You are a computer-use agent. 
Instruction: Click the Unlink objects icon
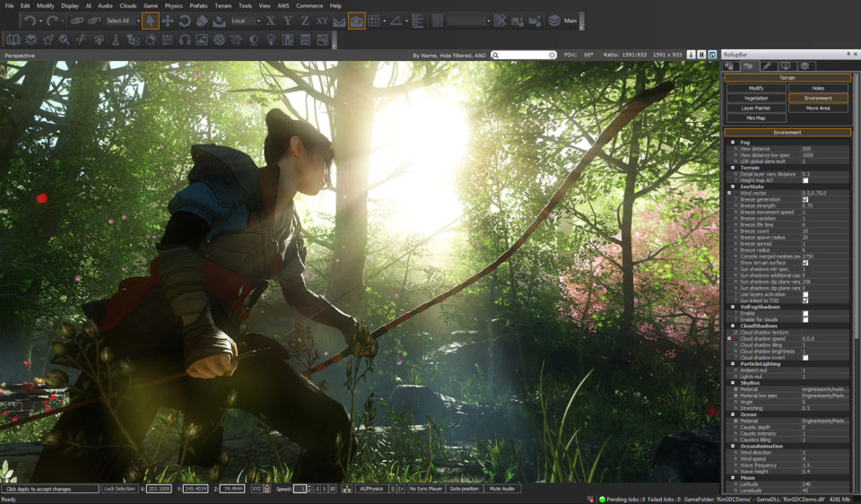click(94, 21)
